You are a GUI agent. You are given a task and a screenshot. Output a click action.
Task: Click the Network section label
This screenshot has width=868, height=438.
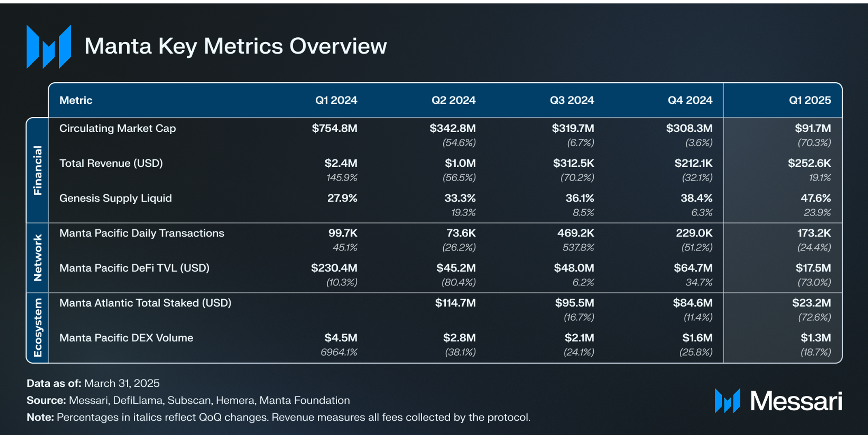38,258
